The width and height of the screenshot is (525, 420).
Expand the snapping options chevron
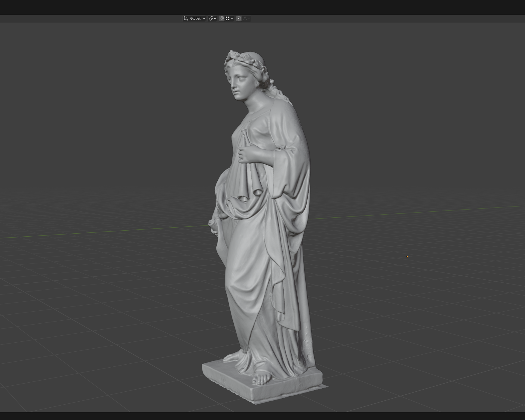point(232,19)
